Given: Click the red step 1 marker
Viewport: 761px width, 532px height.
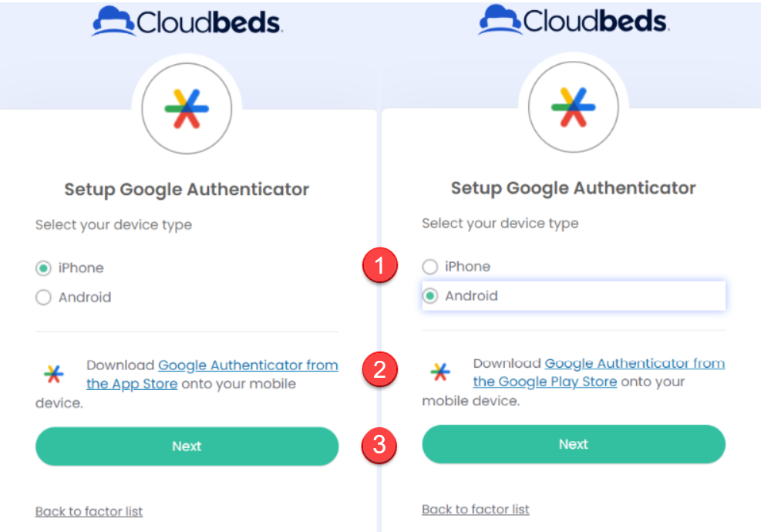Looking at the screenshot, I should [x=379, y=267].
